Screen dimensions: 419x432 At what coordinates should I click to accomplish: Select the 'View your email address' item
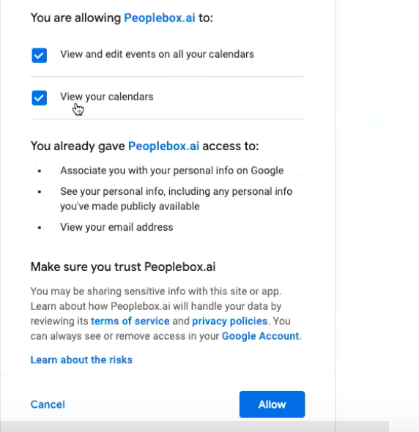click(x=117, y=227)
